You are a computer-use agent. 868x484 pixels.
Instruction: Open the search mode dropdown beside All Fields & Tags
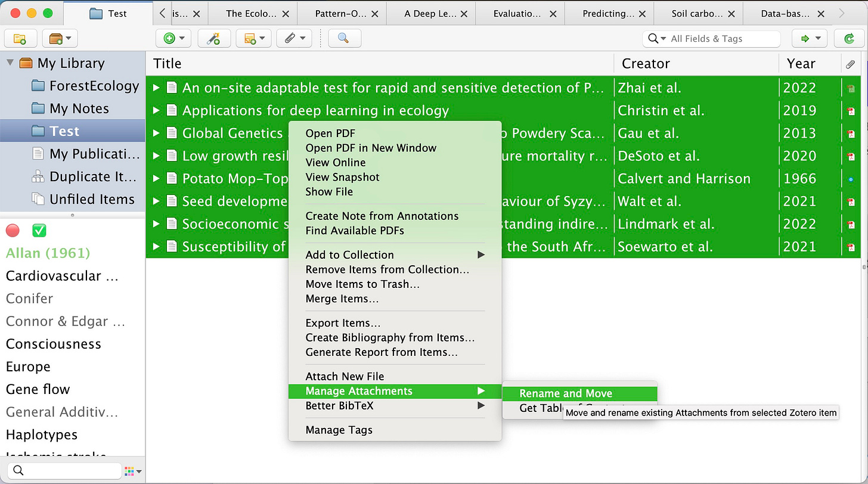click(x=657, y=39)
